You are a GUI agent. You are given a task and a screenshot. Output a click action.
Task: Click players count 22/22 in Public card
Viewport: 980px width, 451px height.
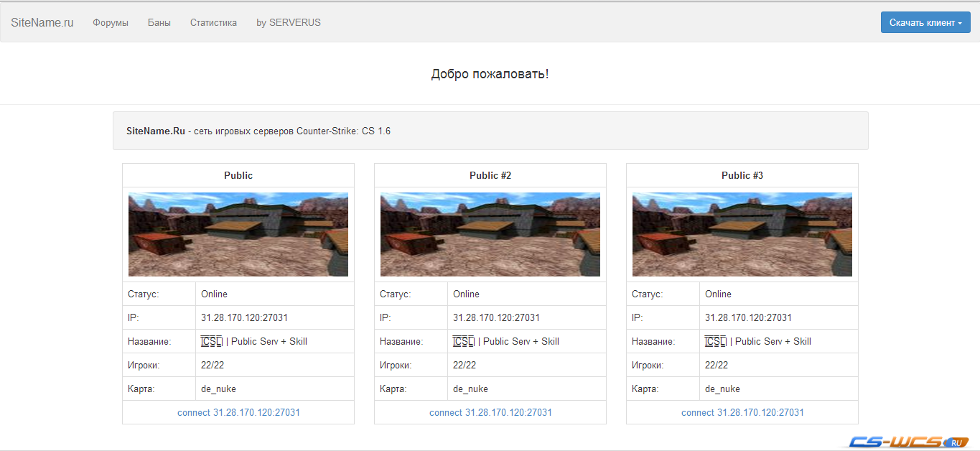[x=213, y=365]
